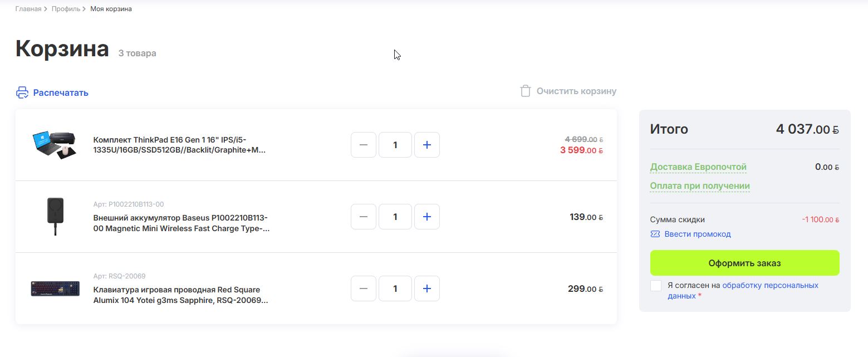Open the Доставка Европочтой delivery selector
The width and height of the screenshot is (868, 357).
(x=698, y=167)
